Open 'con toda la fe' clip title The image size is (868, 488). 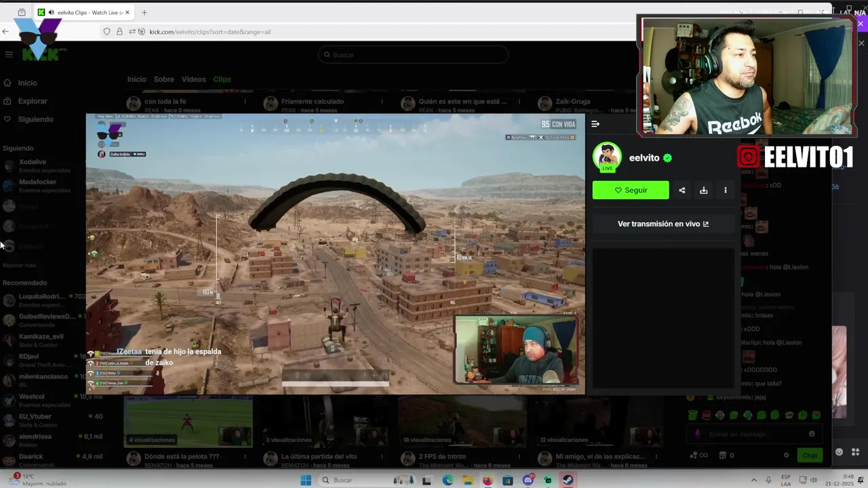tap(165, 102)
